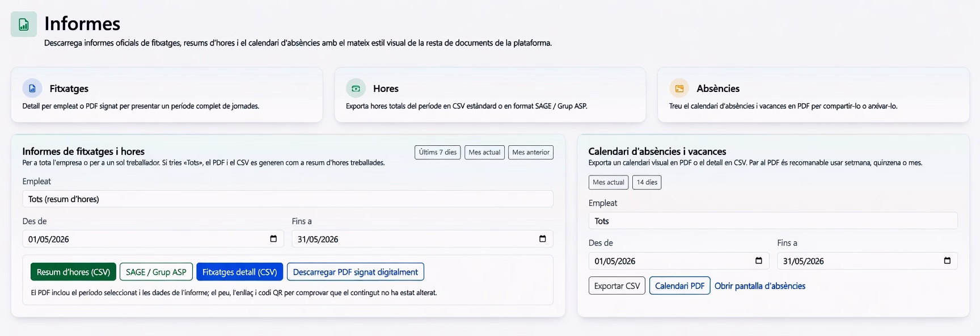The image size is (980, 336).
Task: Click the Fitxatges card document icon
Action: [x=32, y=89]
